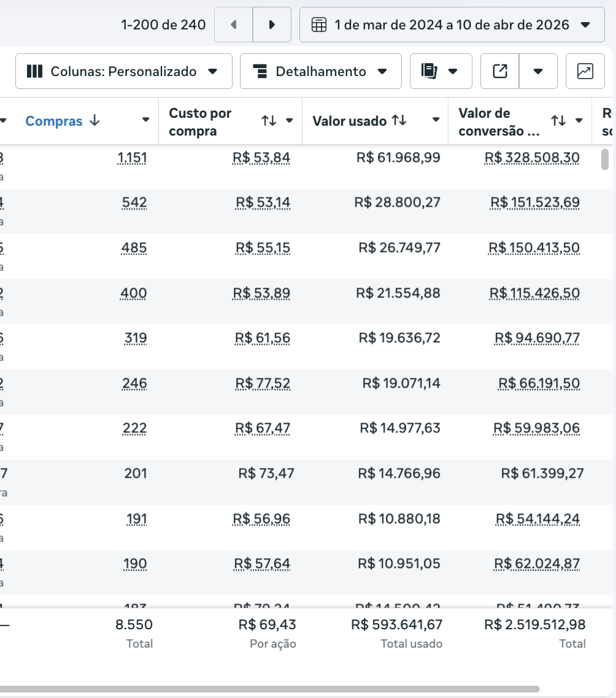Screen dimensions: 616x698
Task: Click the export icon button
Action: pos(500,72)
